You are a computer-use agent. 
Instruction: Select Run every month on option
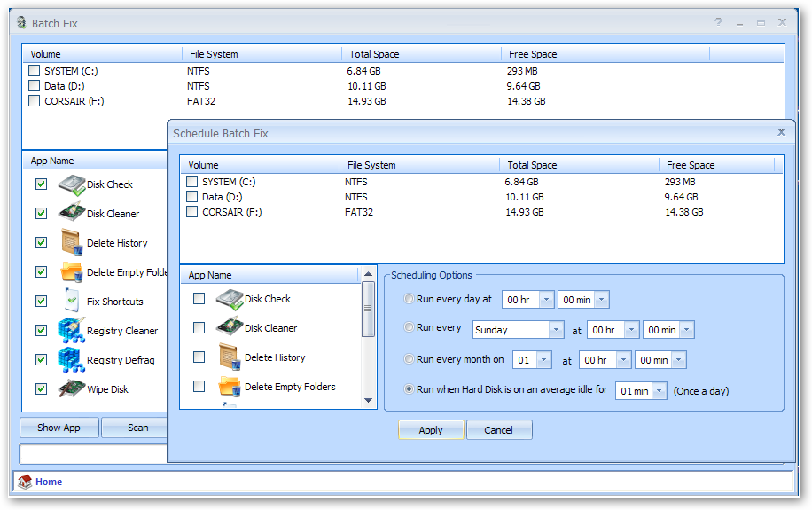(x=409, y=358)
